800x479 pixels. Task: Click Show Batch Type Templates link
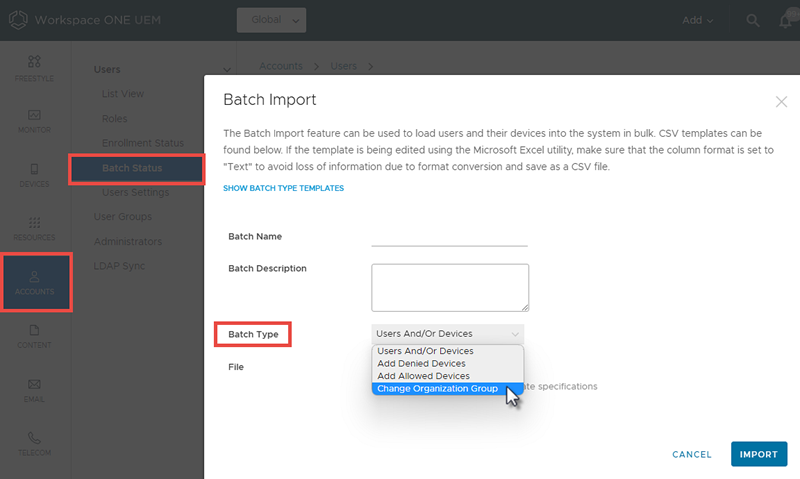click(283, 188)
